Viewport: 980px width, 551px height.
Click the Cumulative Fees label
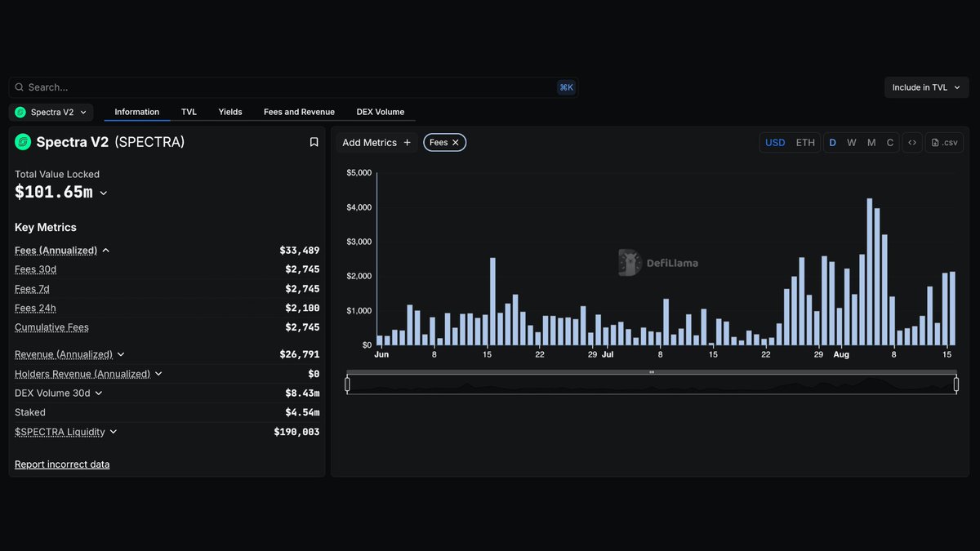[x=51, y=327]
